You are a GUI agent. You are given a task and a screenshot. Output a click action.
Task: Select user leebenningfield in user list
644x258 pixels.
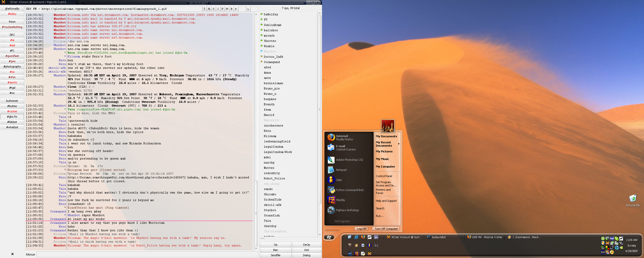277,141
